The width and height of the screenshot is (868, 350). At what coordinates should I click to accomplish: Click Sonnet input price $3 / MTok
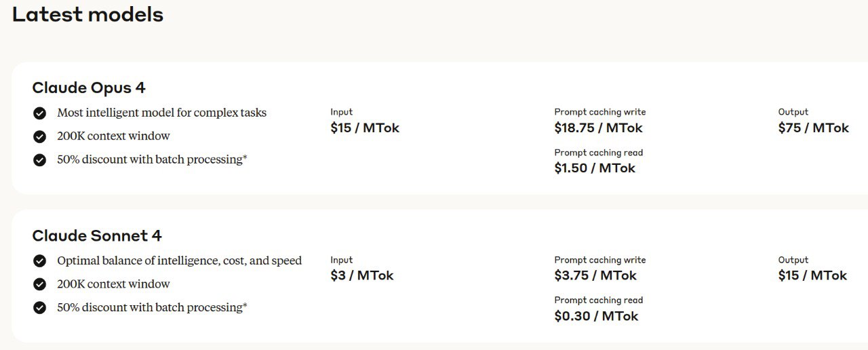click(x=362, y=275)
